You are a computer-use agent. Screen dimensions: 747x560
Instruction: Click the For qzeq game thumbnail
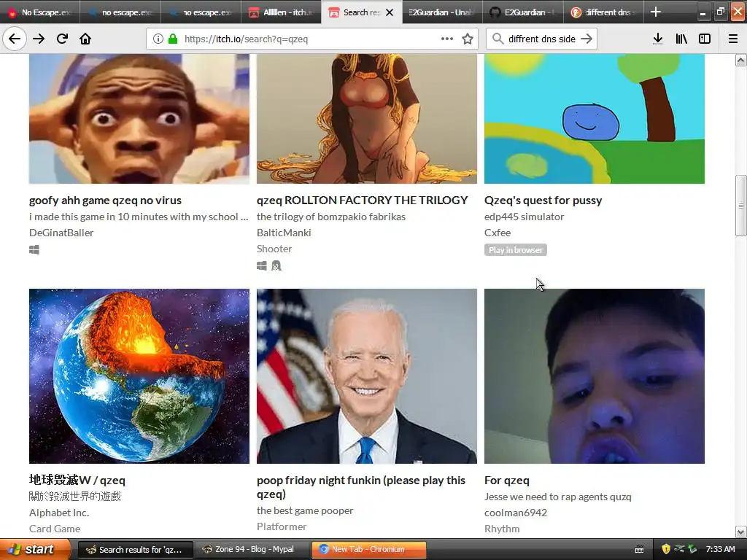pos(595,376)
